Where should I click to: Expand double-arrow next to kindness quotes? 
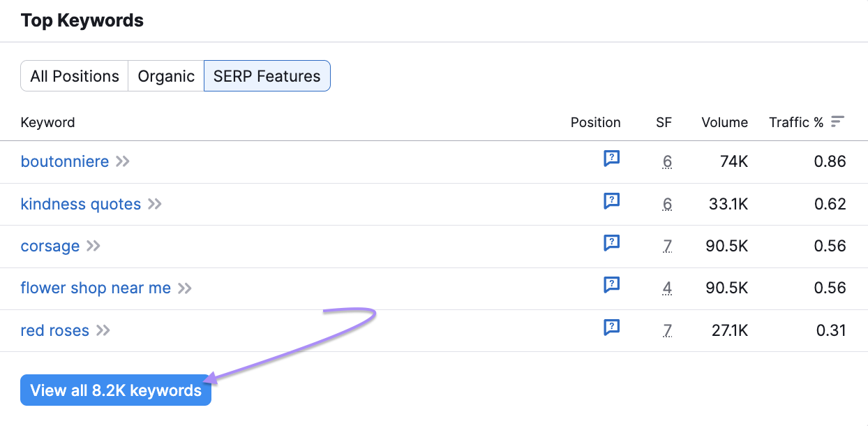click(x=155, y=204)
